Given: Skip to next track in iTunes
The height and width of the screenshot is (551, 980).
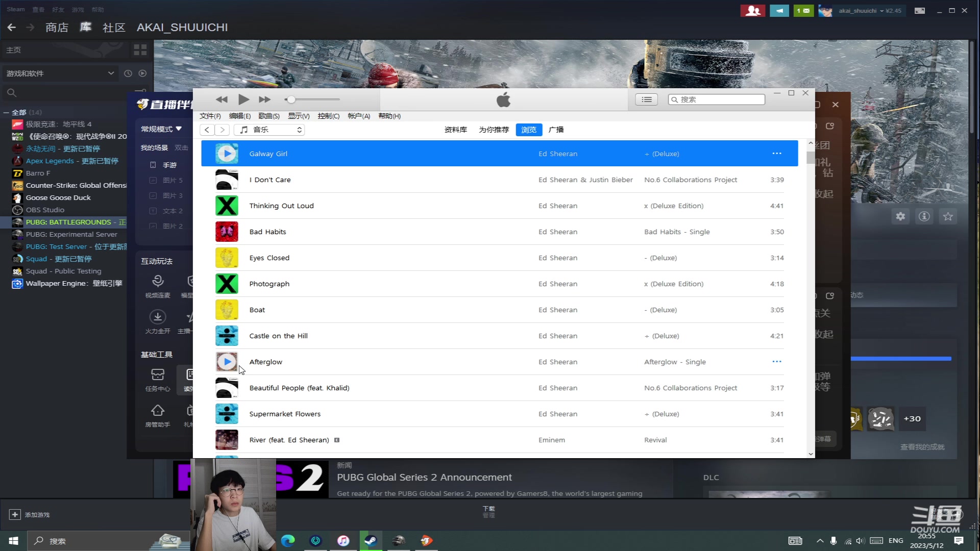Looking at the screenshot, I should [x=264, y=99].
